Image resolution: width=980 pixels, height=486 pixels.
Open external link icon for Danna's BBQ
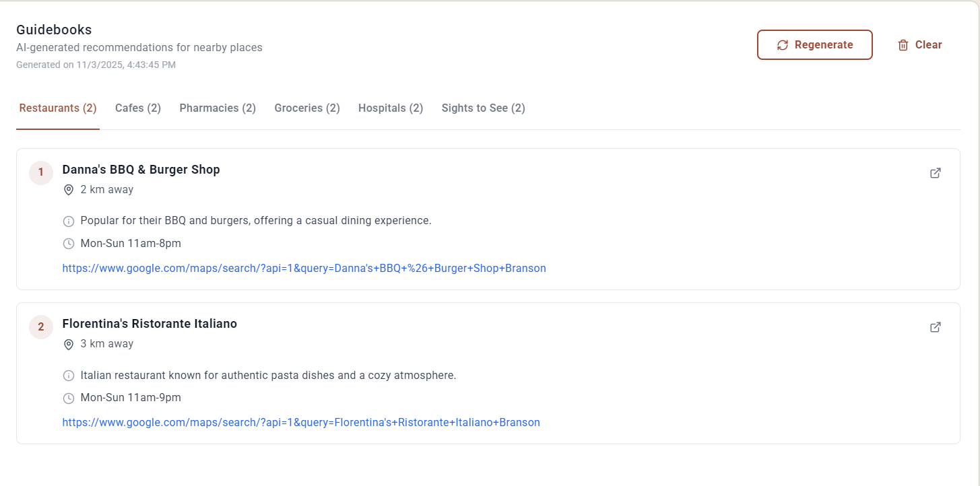click(x=935, y=173)
